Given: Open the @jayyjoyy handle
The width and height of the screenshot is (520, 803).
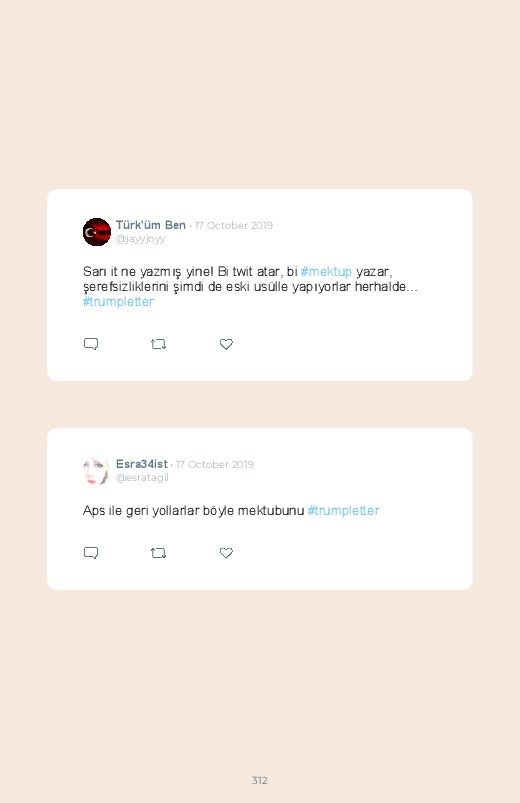Looking at the screenshot, I should pos(140,239).
